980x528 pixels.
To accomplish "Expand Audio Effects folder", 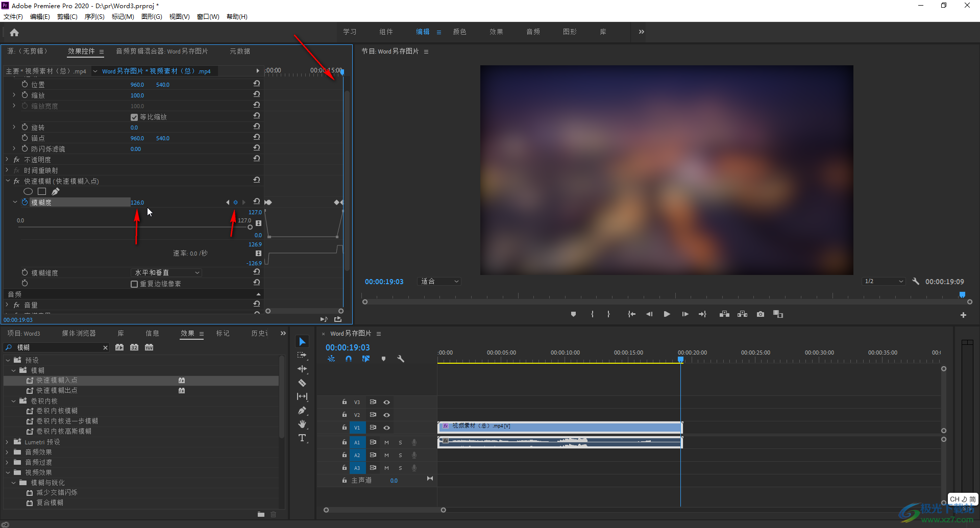I will coord(7,452).
